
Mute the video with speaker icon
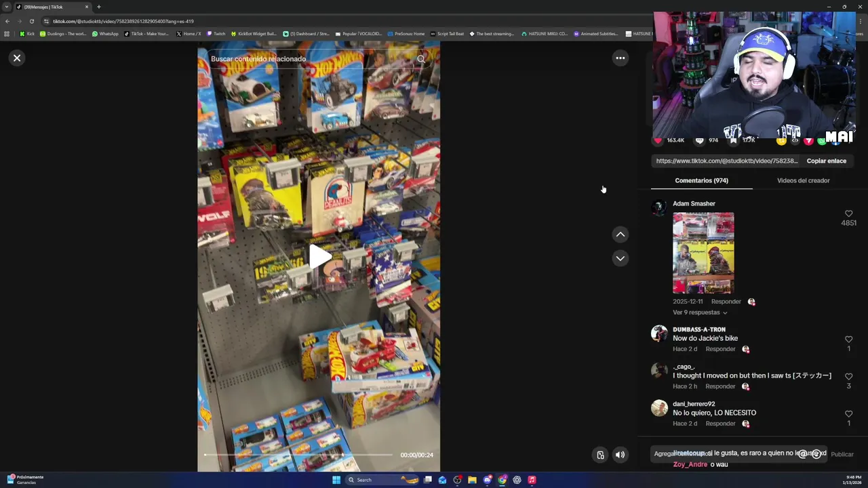(620, 455)
